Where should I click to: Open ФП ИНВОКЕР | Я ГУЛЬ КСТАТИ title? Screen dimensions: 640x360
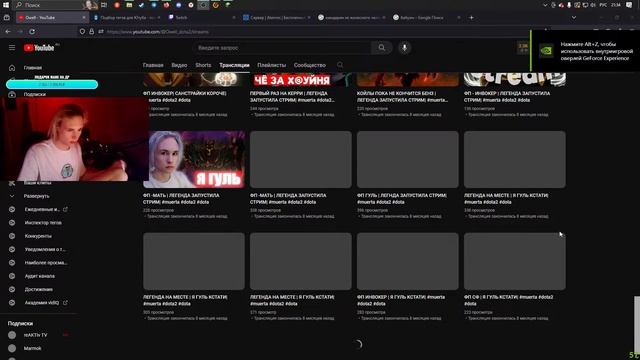pos(401,300)
